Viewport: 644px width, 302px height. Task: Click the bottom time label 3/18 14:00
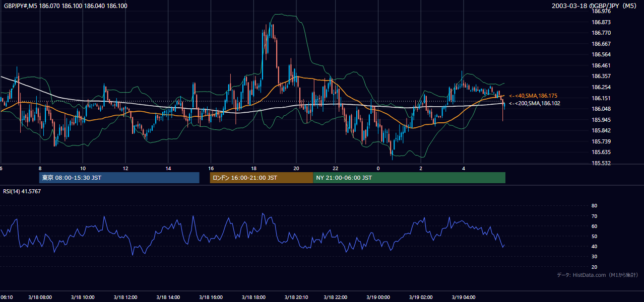point(168,297)
